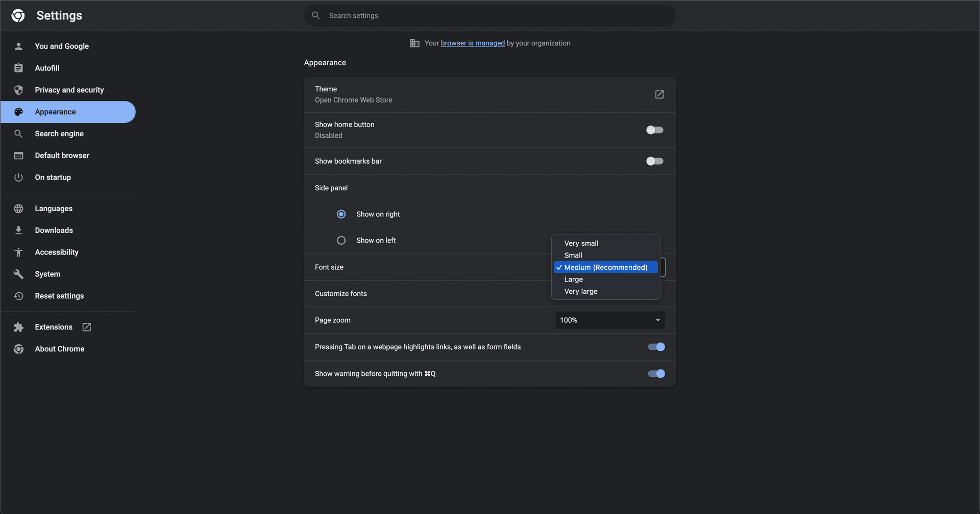Follow the browser is managed link
Image resolution: width=980 pixels, height=514 pixels.
472,43
